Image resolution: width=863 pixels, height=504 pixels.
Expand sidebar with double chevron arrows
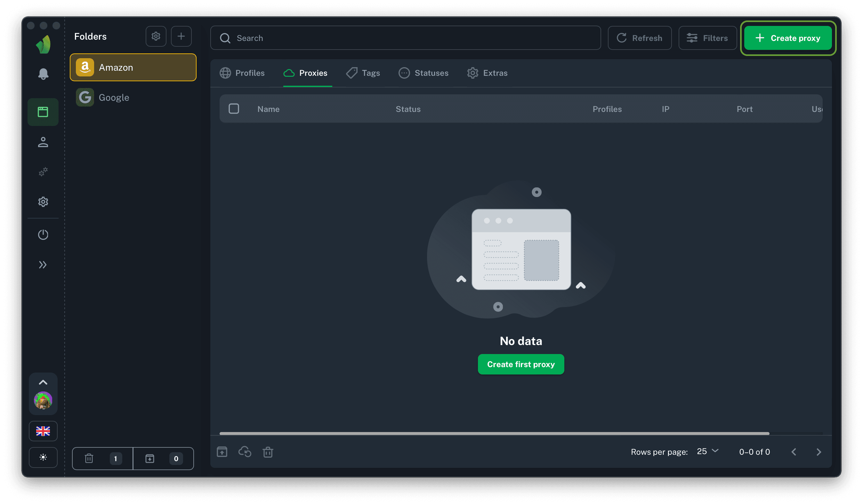pos(43,265)
